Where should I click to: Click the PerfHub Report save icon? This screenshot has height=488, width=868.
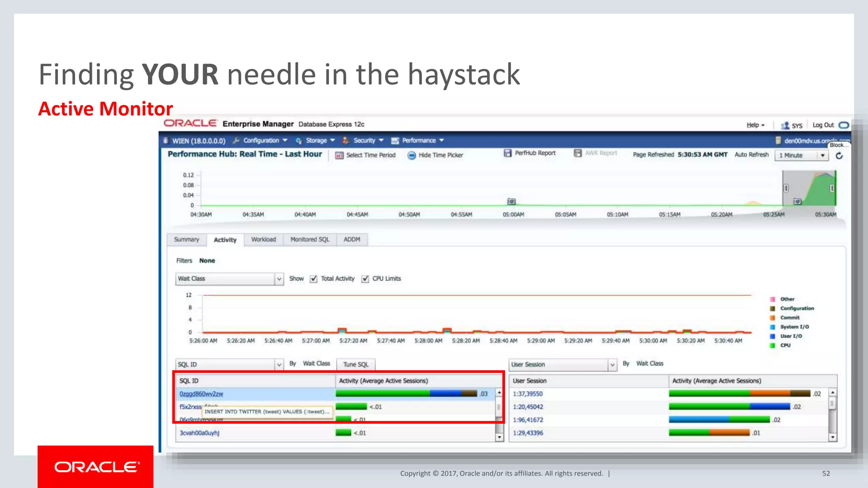tap(508, 153)
